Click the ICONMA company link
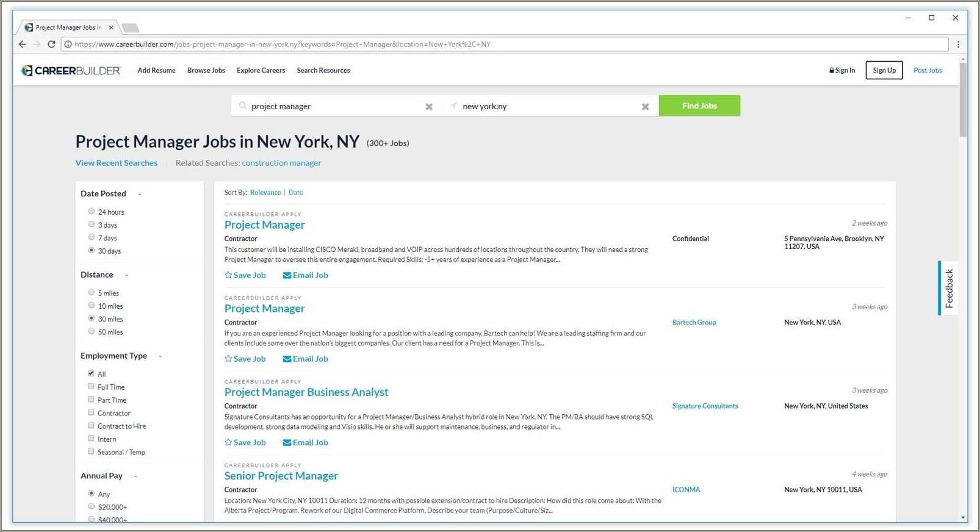 (x=686, y=489)
